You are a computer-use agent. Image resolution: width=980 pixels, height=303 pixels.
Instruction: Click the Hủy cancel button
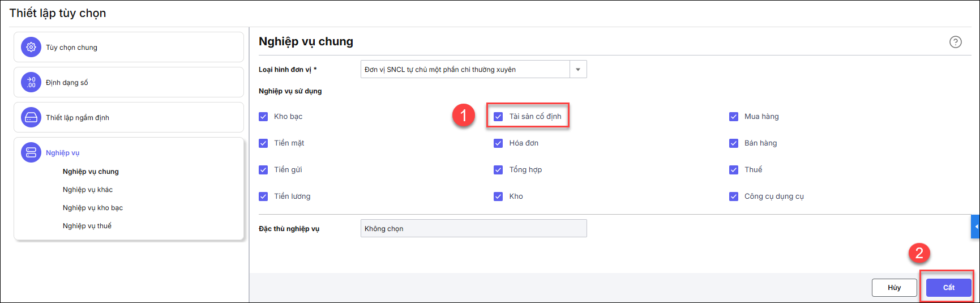(x=894, y=288)
